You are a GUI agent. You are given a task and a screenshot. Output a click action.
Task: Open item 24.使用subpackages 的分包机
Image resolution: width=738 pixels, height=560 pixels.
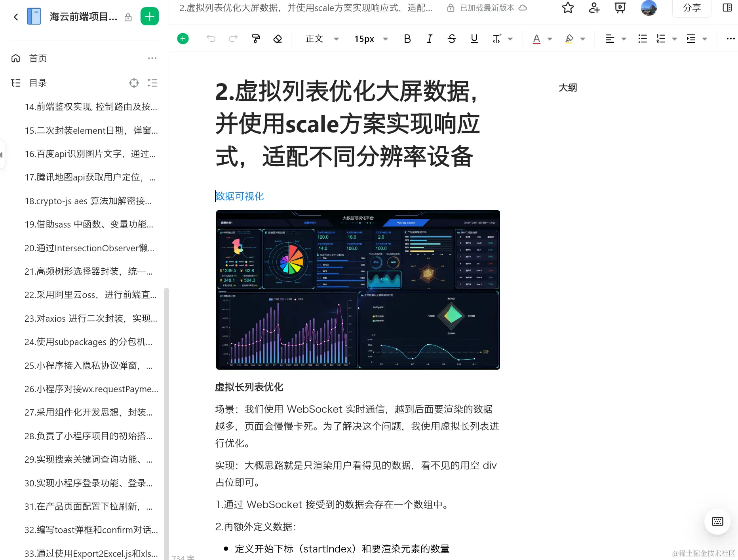point(88,342)
